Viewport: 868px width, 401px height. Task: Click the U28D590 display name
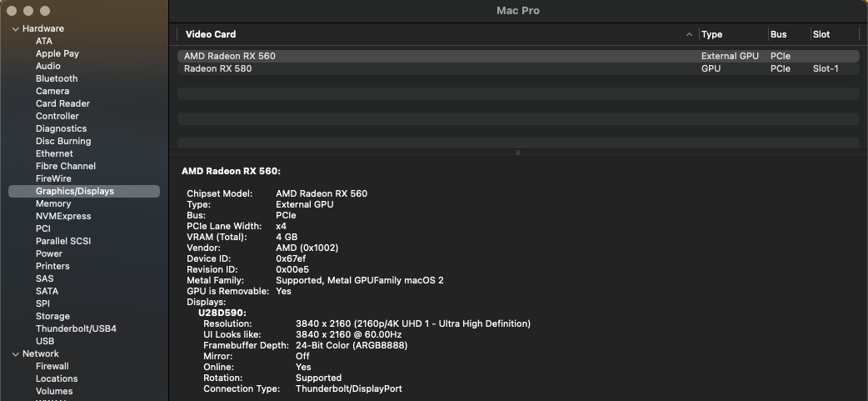pyautogui.click(x=222, y=313)
